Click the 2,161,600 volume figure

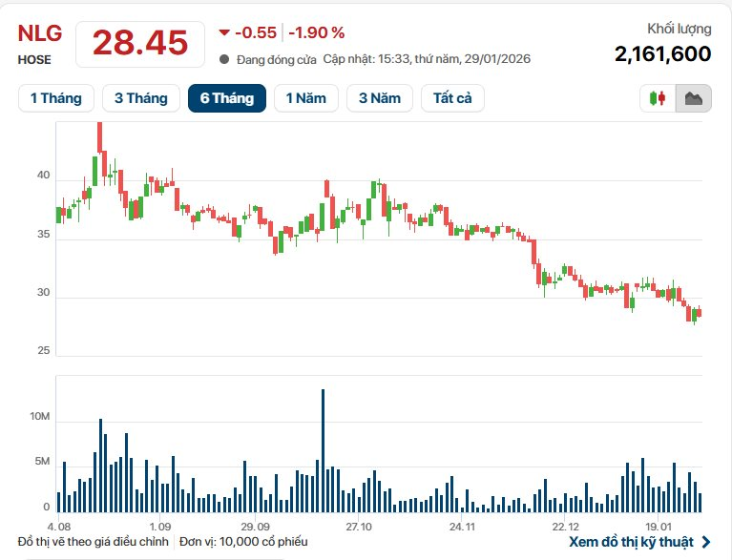pos(662,53)
